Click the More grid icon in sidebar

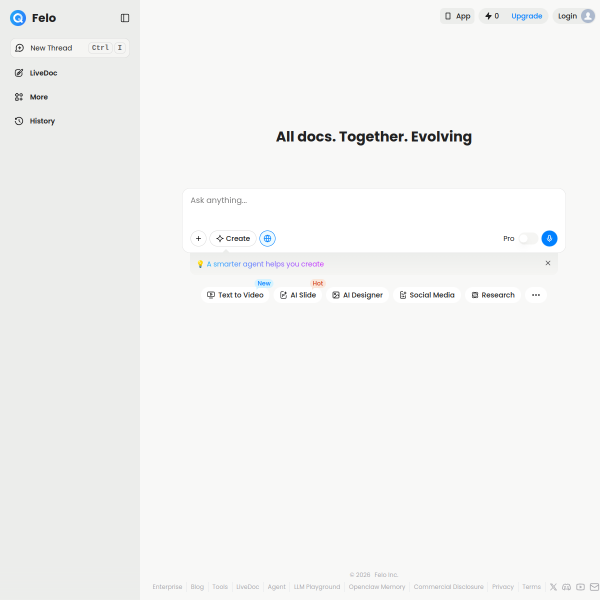click(x=19, y=97)
